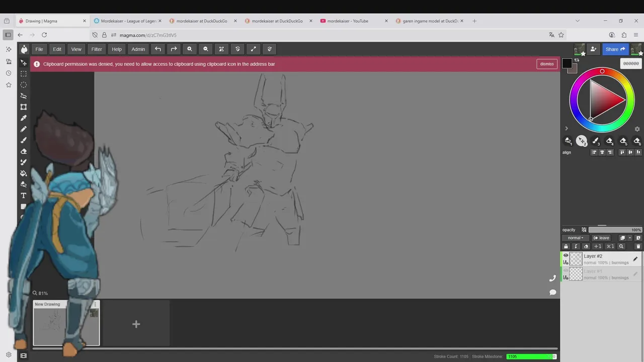Viewport: 644px width, 362px height.
Task: Toggle layer search magnifier button
Action: tap(621, 246)
